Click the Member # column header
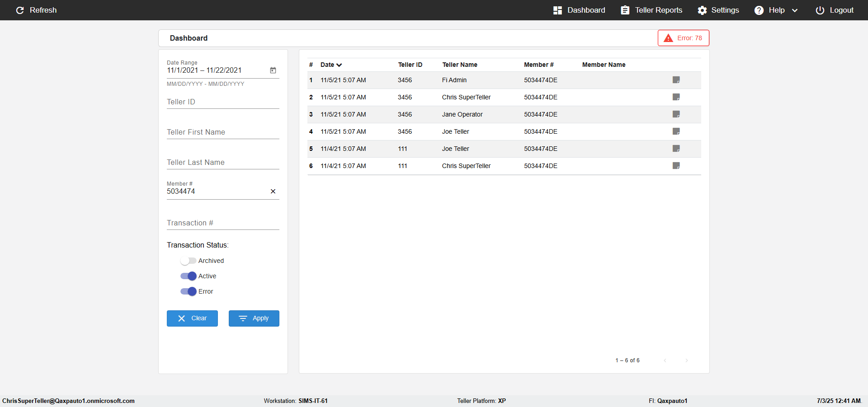Image resolution: width=868 pixels, height=407 pixels. point(539,65)
